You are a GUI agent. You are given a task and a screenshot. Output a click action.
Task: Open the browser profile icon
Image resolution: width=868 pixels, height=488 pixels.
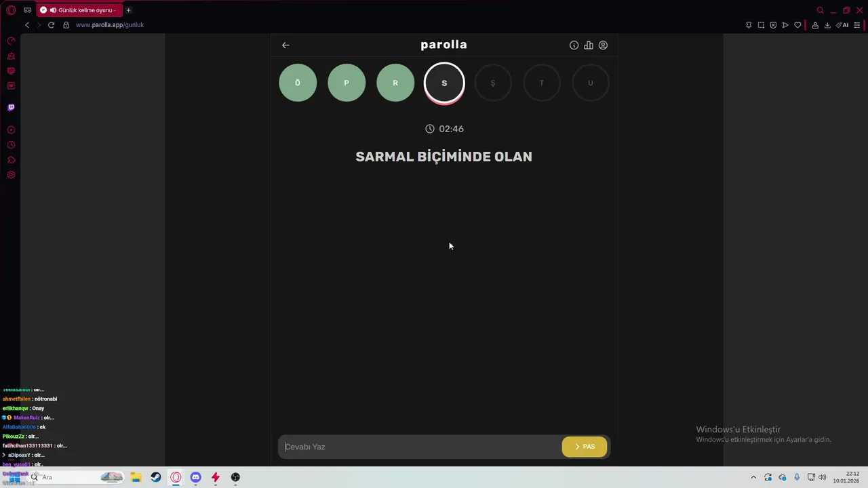[815, 25]
